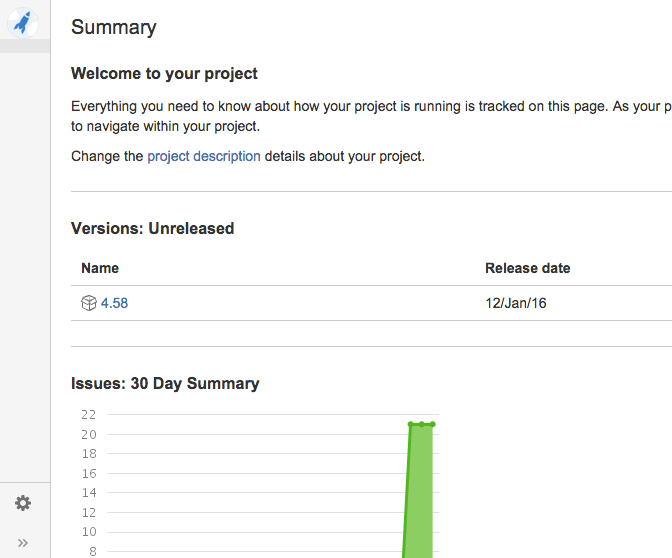Click the rightmost green chart data point
Image resolution: width=672 pixels, height=558 pixels.
click(x=432, y=424)
